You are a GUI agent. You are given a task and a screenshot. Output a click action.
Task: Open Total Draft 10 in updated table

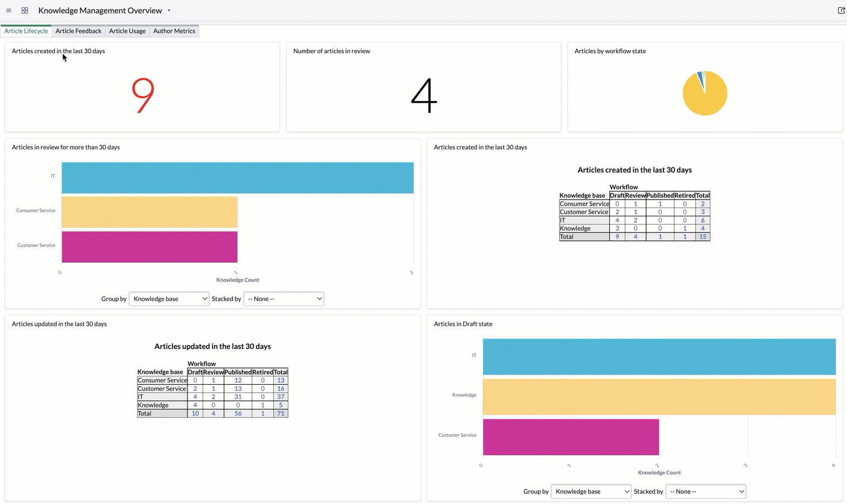pos(195,414)
